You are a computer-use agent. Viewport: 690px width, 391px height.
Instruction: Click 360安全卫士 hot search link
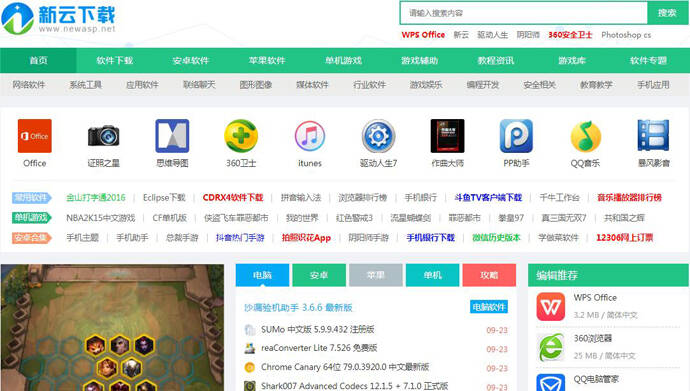[570, 35]
